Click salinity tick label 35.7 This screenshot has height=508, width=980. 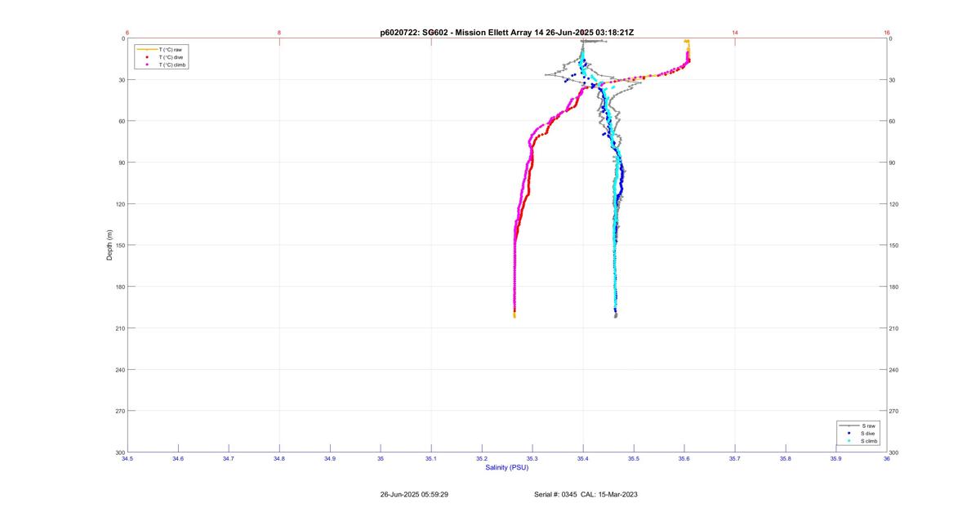click(x=735, y=459)
